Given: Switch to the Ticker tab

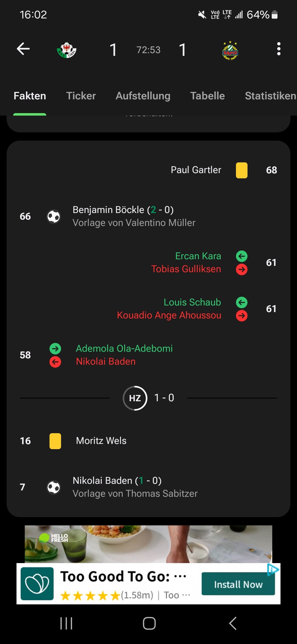Looking at the screenshot, I should [81, 96].
